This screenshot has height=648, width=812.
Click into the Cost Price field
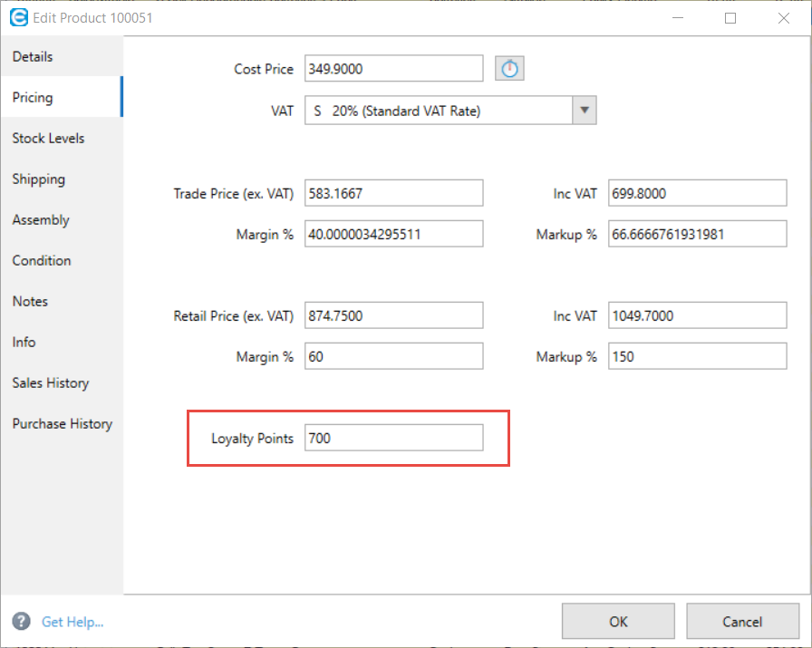tap(393, 69)
